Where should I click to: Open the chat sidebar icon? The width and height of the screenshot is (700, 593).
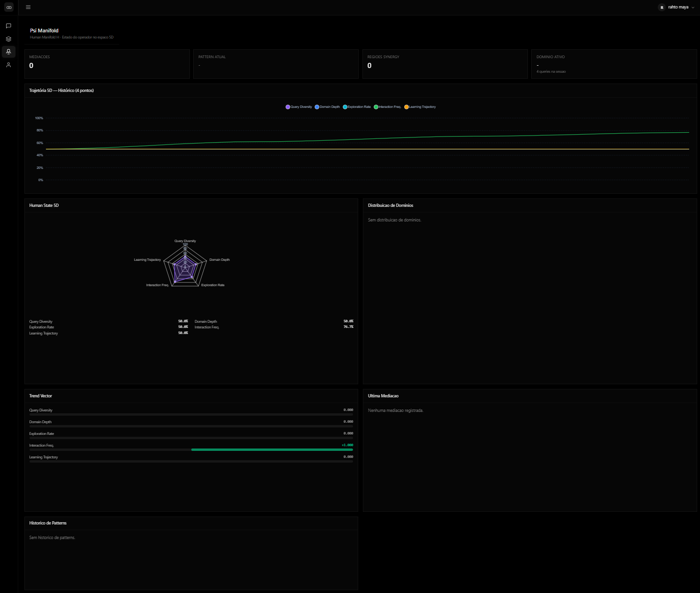click(x=8, y=26)
